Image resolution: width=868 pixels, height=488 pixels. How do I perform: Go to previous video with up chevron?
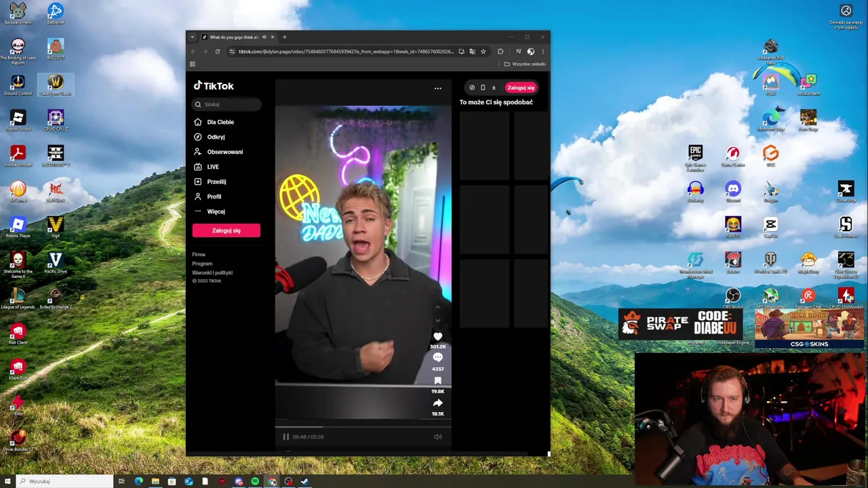437,308
